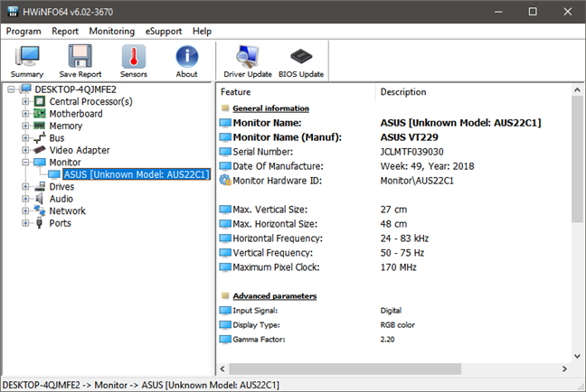Click the vertical scrollbar thumb
This screenshot has width=586, height=392.
click(577, 159)
